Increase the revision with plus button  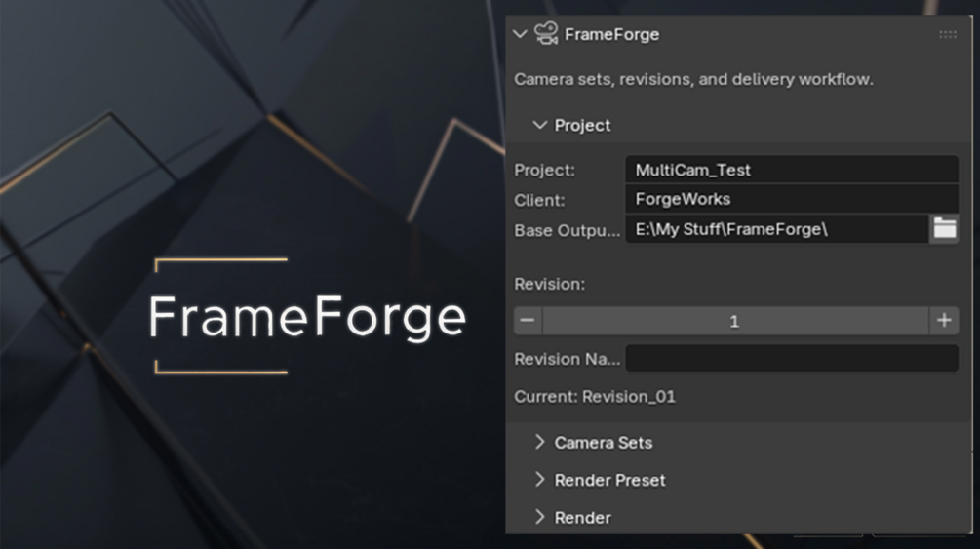(x=944, y=321)
